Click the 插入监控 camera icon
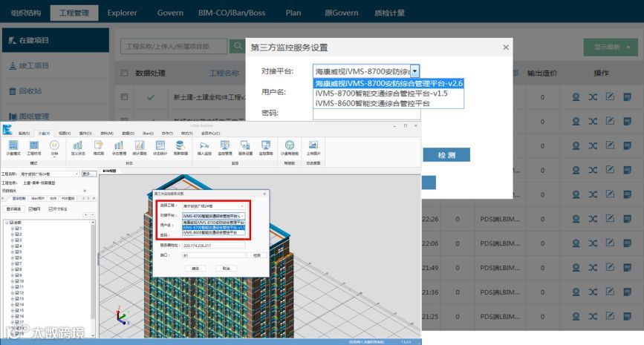Viewport: 644px width, 345px height. click(x=204, y=148)
